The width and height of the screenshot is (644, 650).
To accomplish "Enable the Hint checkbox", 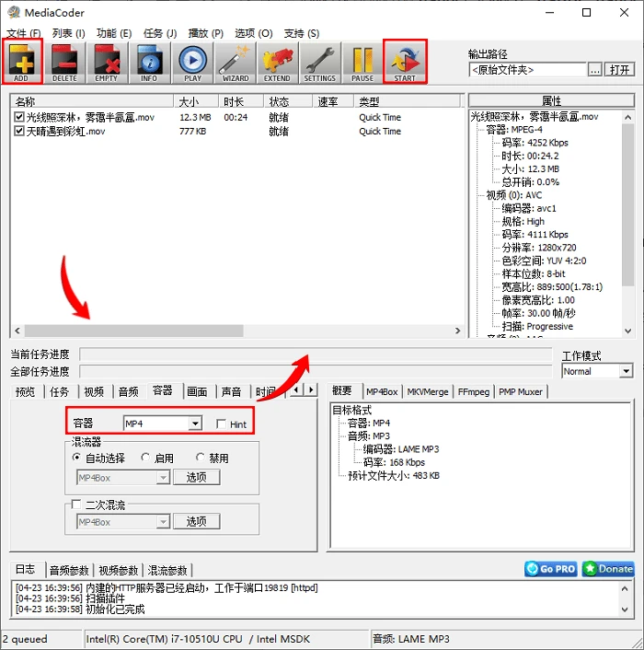I will 221,424.
